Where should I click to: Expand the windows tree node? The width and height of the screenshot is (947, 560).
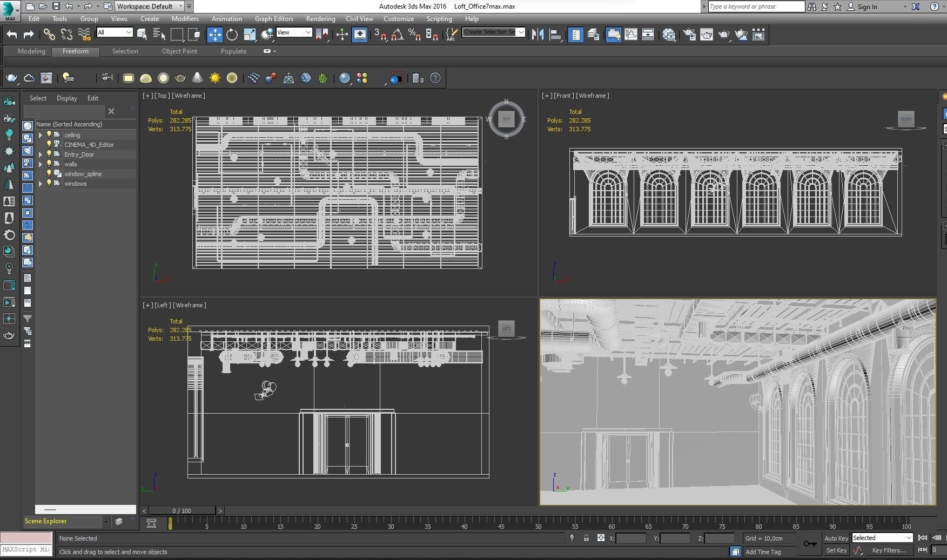pos(40,184)
